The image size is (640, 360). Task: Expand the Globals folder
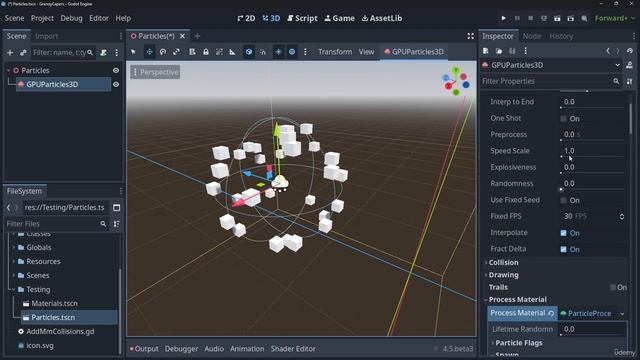pyautogui.click(x=13, y=247)
